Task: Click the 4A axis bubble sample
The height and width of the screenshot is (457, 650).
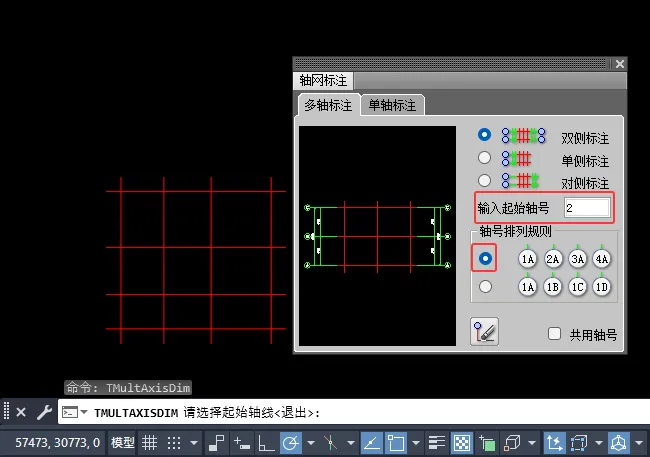Action: click(601, 259)
